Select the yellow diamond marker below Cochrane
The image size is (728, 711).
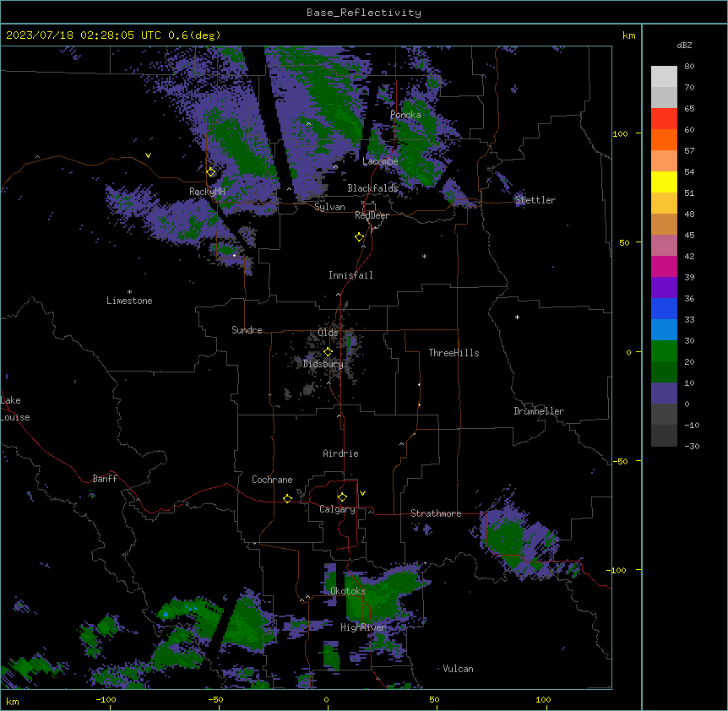[287, 498]
